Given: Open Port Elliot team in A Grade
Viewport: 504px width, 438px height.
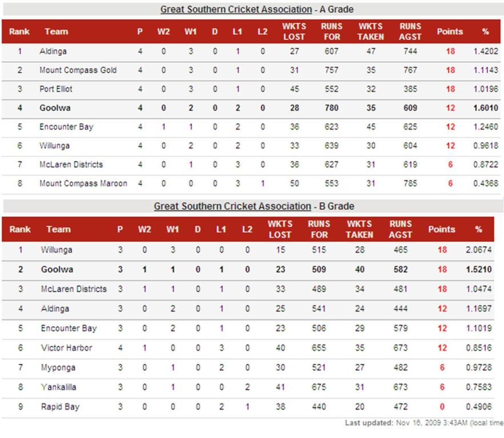Looking at the screenshot, I should click(x=56, y=89).
